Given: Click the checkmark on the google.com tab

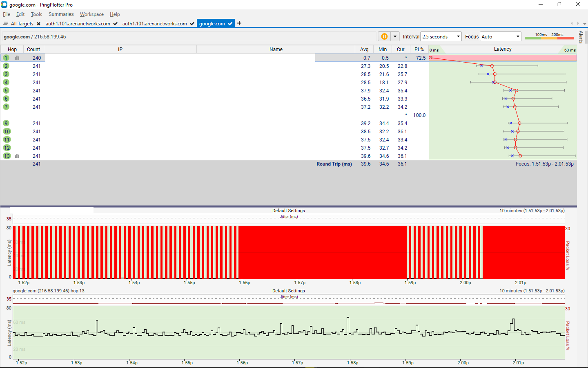Looking at the screenshot, I should [x=230, y=24].
